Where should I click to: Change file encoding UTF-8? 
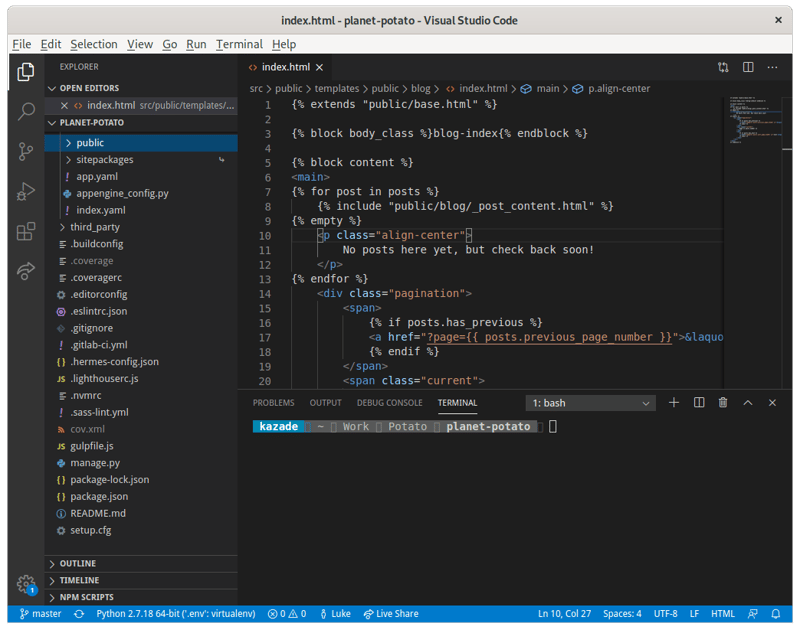[x=665, y=614]
